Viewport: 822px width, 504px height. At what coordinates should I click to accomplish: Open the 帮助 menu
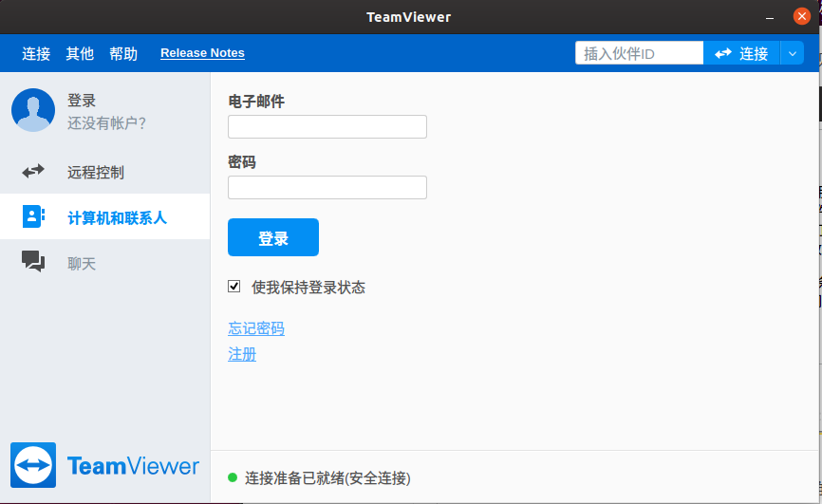point(123,53)
